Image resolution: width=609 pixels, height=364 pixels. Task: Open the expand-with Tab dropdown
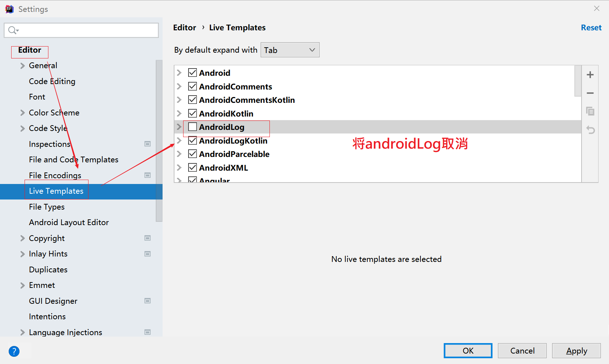coord(290,50)
